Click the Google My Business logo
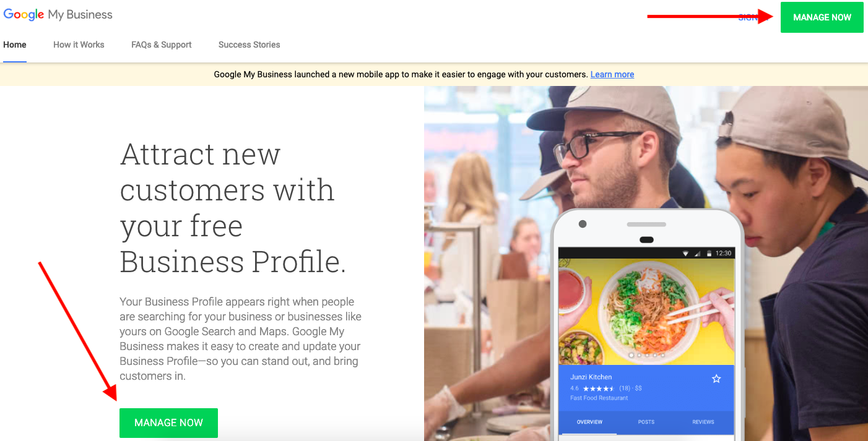This screenshot has height=441, width=868. pyautogui.click(x=58, y=15)
